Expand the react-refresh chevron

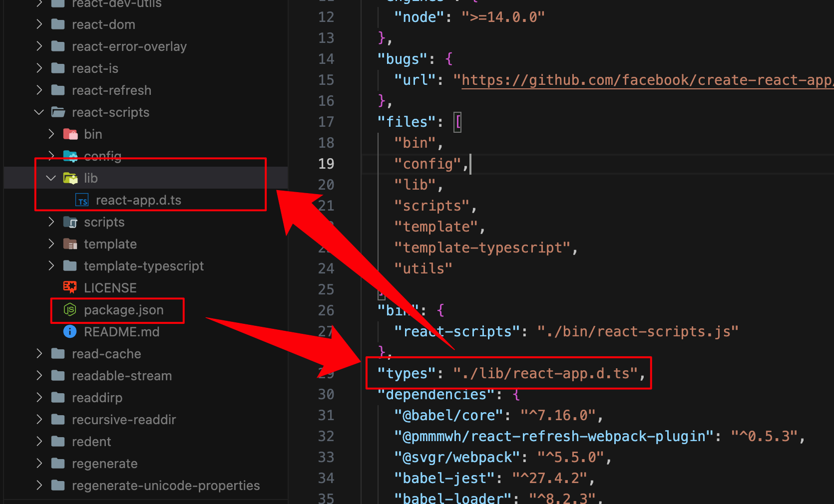point(39,90)
